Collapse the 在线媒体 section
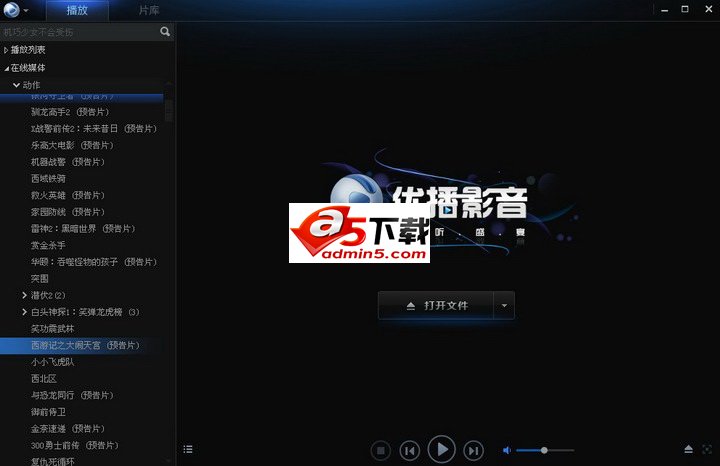This screenshot has width=720, height=466. click(x=6, y=68)
